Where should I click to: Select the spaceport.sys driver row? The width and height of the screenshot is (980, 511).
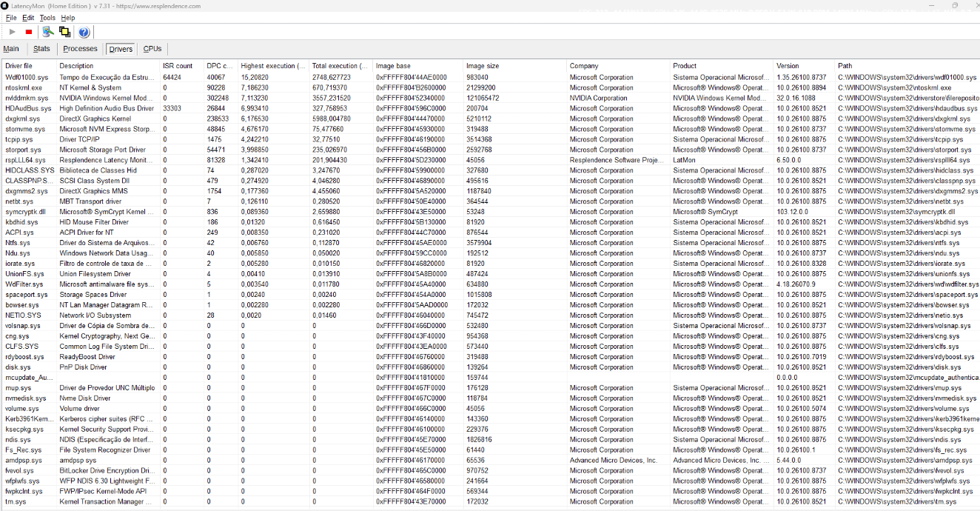(490, 295)
